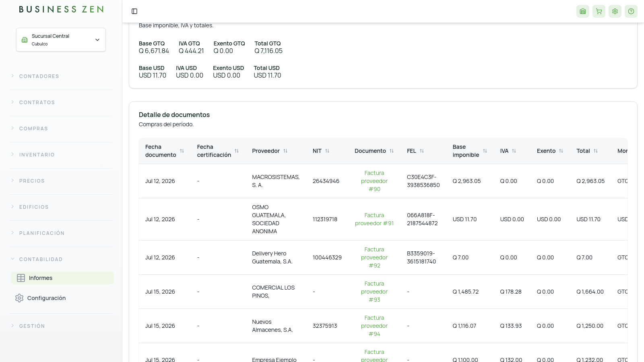Click the Business Zen logo

pos(61,9)
